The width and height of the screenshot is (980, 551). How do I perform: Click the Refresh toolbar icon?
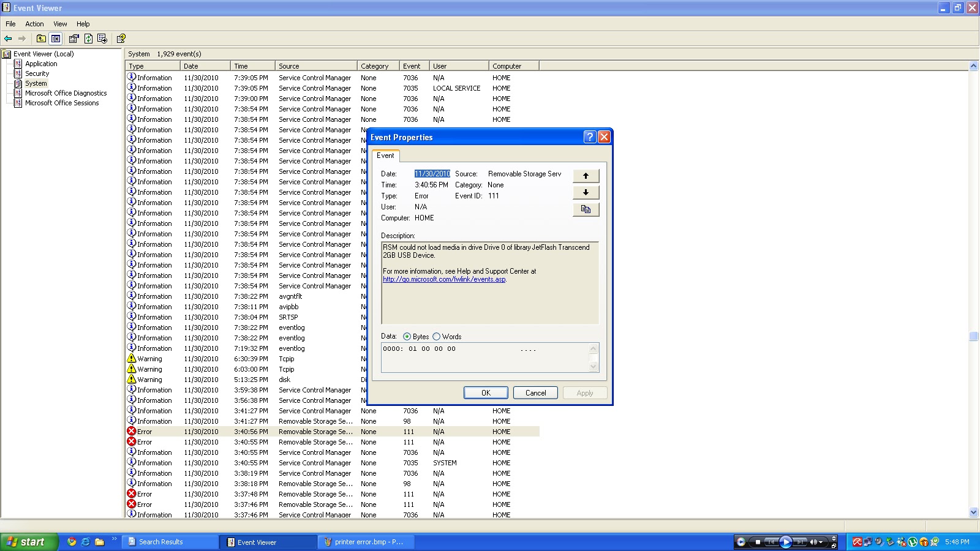click(x=88, y=39)
